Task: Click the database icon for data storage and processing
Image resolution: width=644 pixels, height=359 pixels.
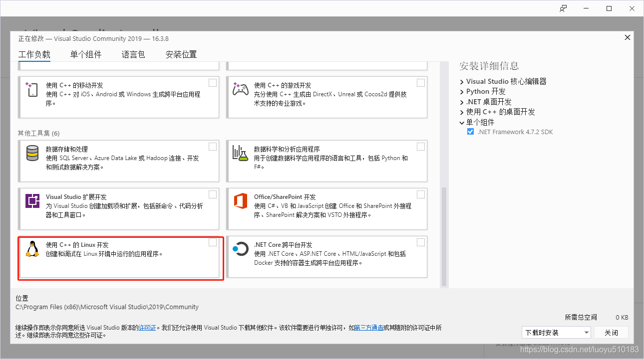Action: (x=32, y=153)
